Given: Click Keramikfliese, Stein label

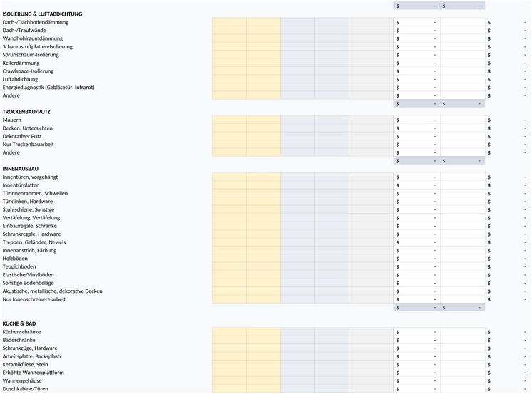Looking at the screenshot, I should coord(25,364).
